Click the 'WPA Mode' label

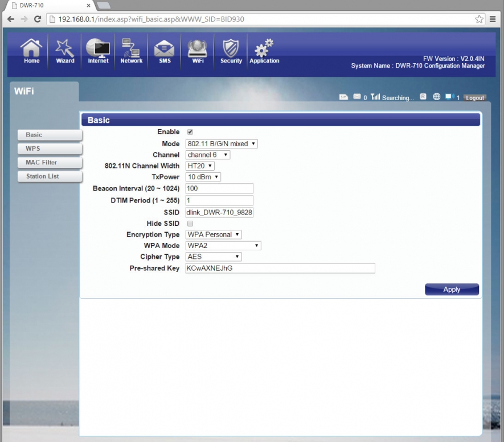[161, 246]
